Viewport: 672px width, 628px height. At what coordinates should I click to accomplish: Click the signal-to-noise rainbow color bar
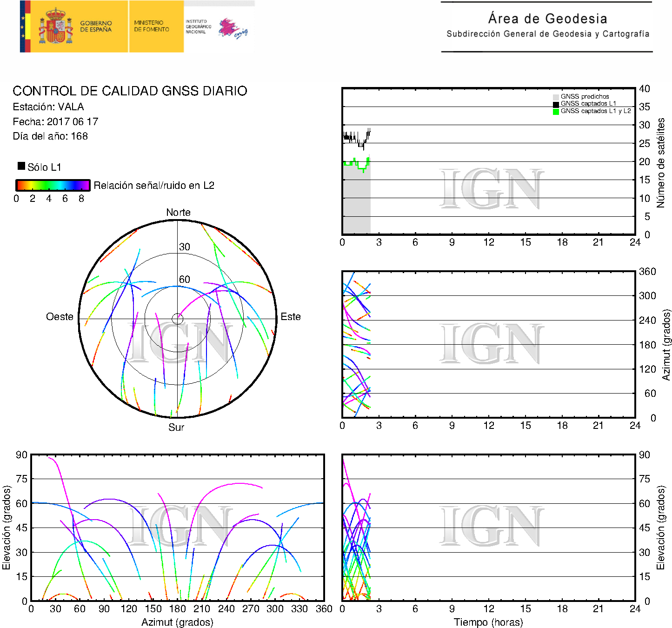(x=53, y=185)
